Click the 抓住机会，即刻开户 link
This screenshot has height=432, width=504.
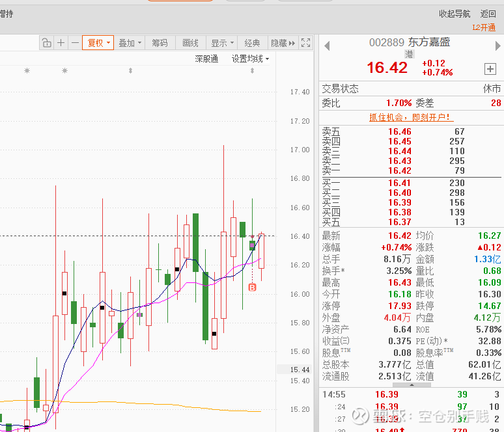point(411,117)
